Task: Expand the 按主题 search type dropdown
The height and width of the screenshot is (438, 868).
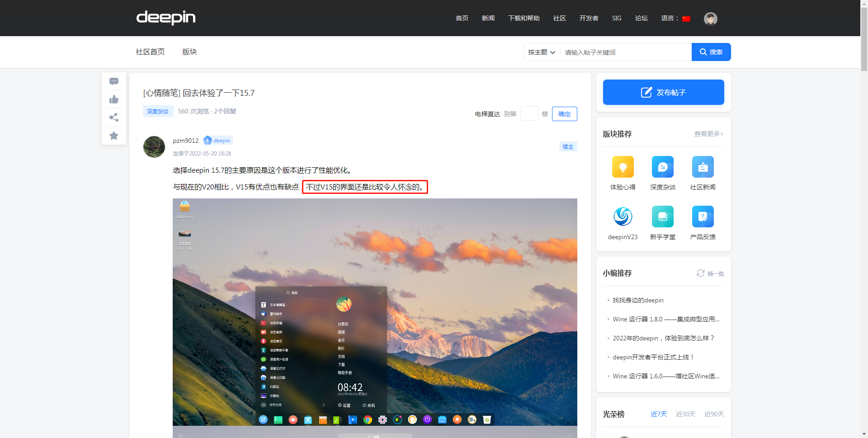Action: 542,52
